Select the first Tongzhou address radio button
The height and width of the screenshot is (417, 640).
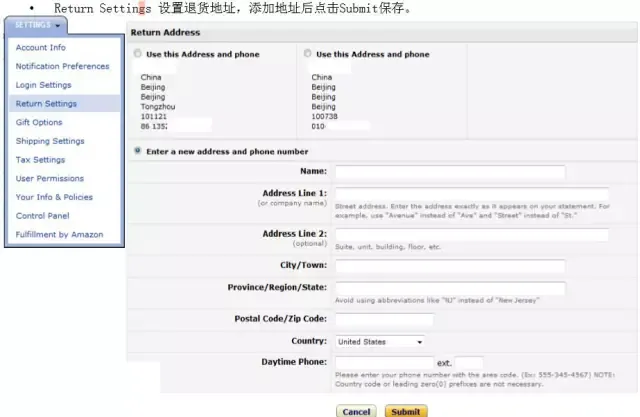tap(137, 54)
